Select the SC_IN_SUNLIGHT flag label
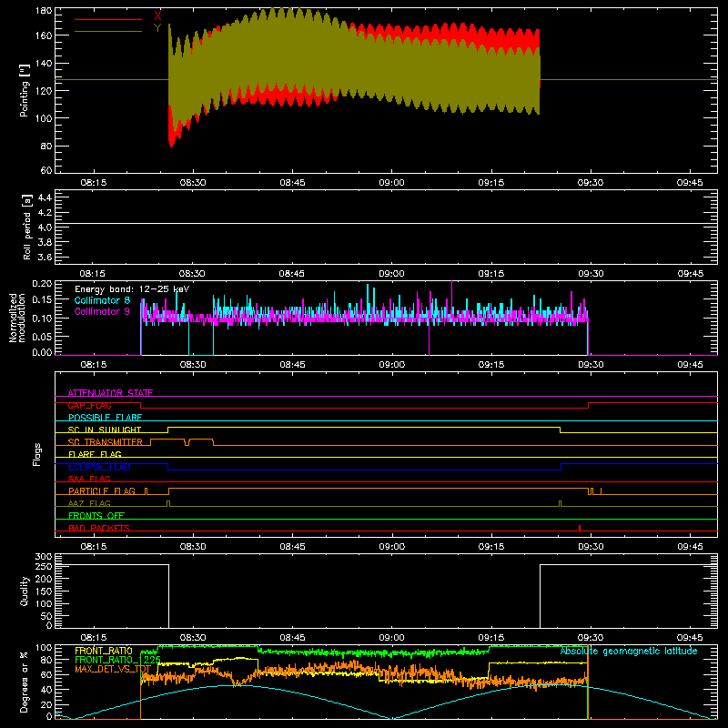This screenshot has height=728, width=728. 105,430
